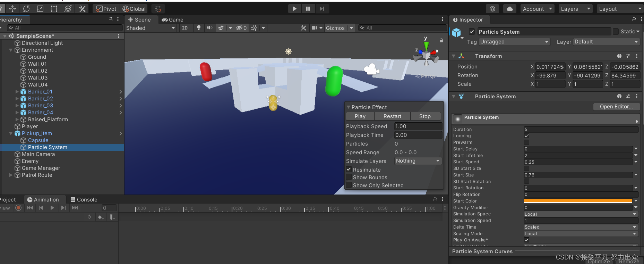
Task: Enable Show Only Selected checkbox
Action: (349, 185)
